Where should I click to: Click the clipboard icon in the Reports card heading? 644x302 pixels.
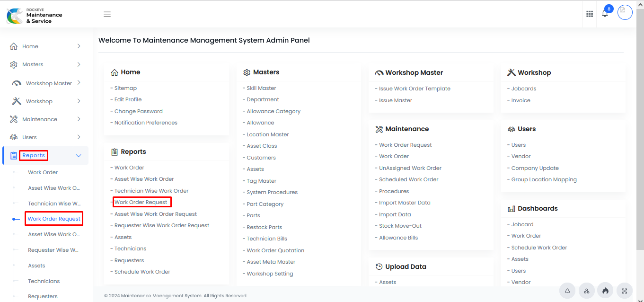tap(115, 152)
